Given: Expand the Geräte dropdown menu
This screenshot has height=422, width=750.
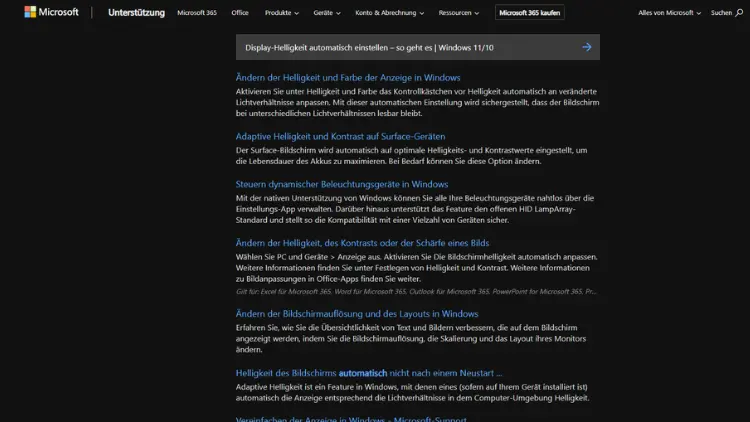Looking at the screenshot, I should [x=327, y=13].
